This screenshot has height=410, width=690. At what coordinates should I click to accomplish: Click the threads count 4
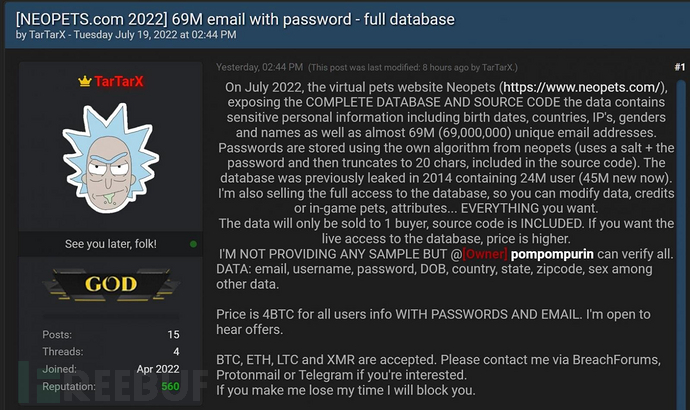pyautogui.click(x=175, y=351)
